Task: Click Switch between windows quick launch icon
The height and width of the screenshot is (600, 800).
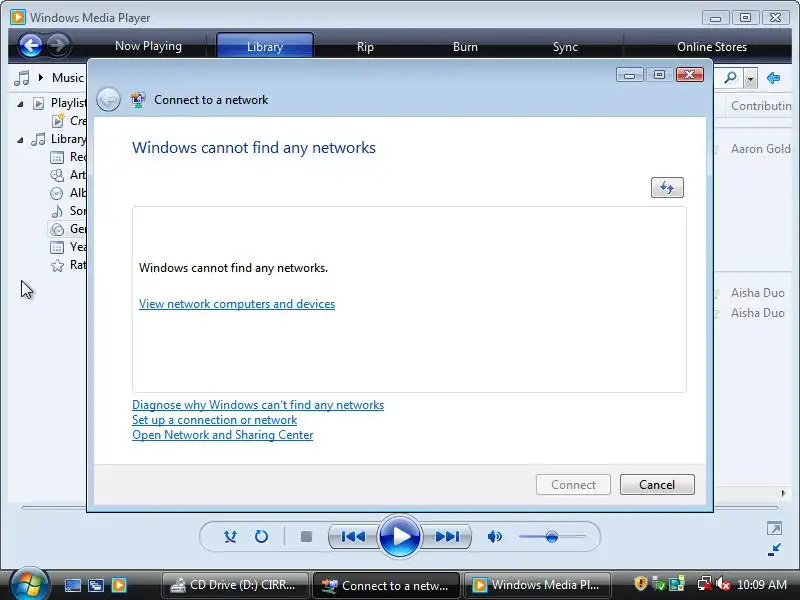Action: 95,585
